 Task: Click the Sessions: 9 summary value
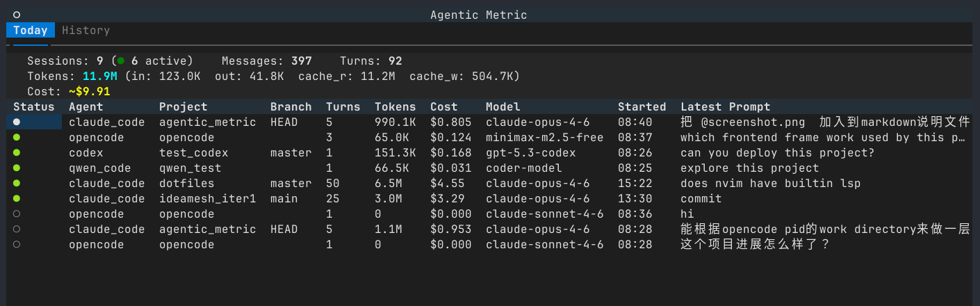pyautogui.click(x=65, y=61)
